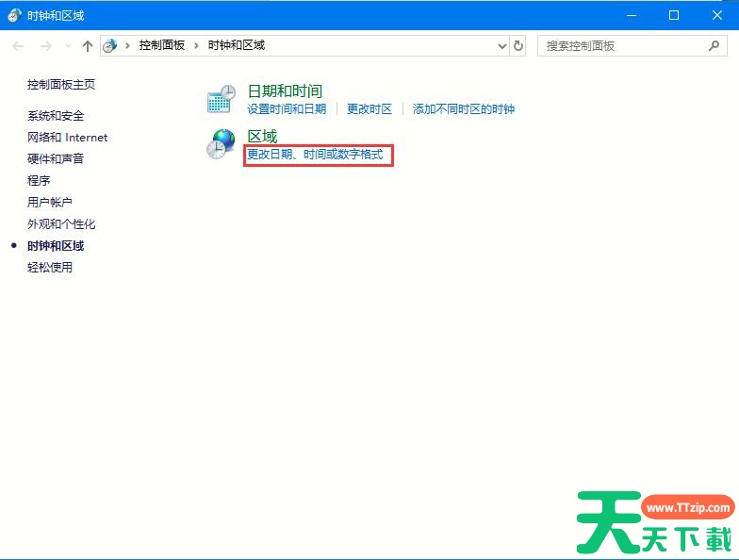Go up one level with the up arrow
739x560 pixels.
[87, 45]
